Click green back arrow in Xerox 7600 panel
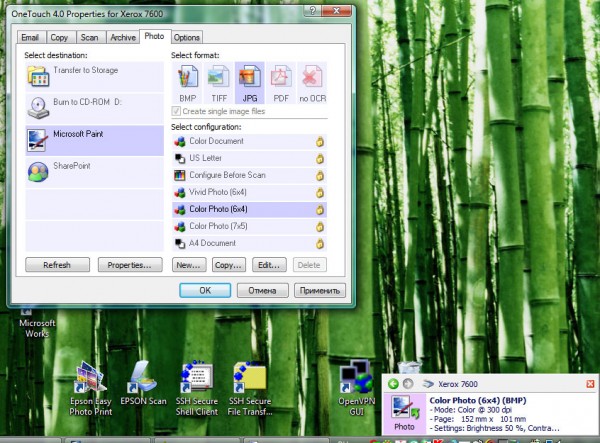The height and width of the screenshot is (443, 600). (393, 384)
